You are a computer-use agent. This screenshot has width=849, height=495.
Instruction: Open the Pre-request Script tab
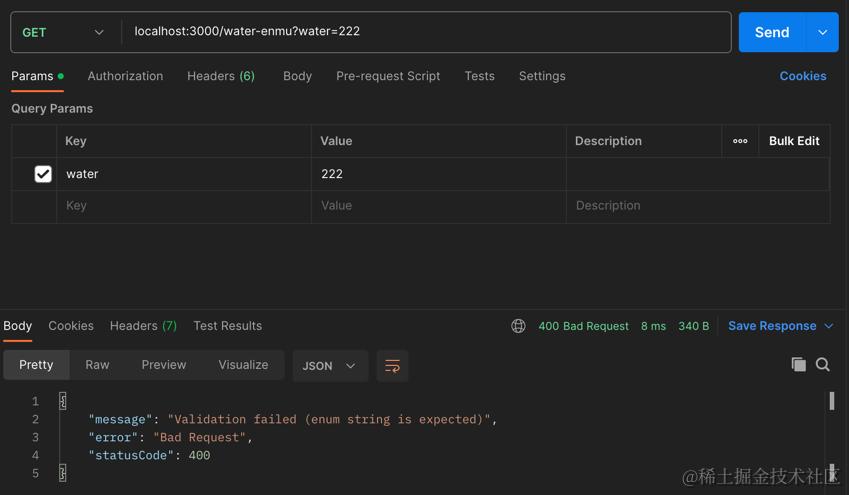[x=388, y=76]
